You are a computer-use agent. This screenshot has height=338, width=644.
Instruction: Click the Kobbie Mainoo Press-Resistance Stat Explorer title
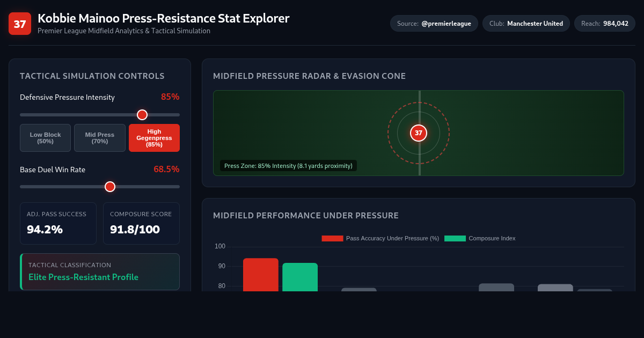pyautogui.click(x=163, y=18)
